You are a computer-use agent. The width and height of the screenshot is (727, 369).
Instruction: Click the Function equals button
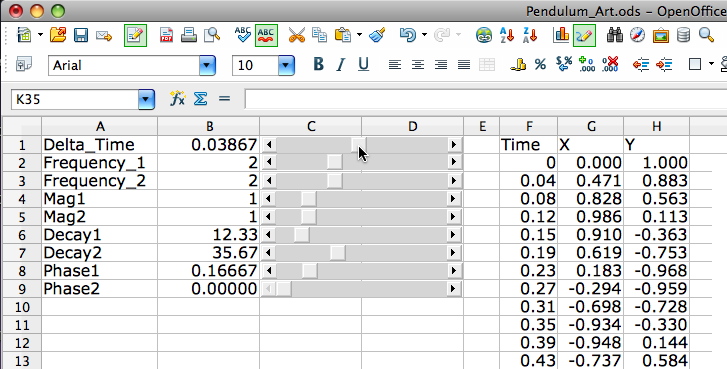click(224, 98)
